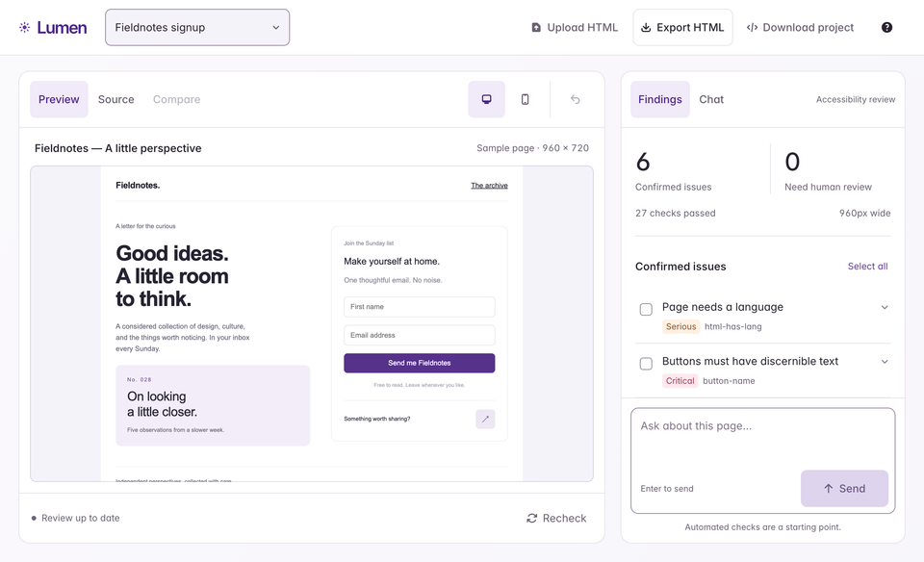Send the chat message with Send button
This screenshot has width=924, height=562.
coord(844,488)
